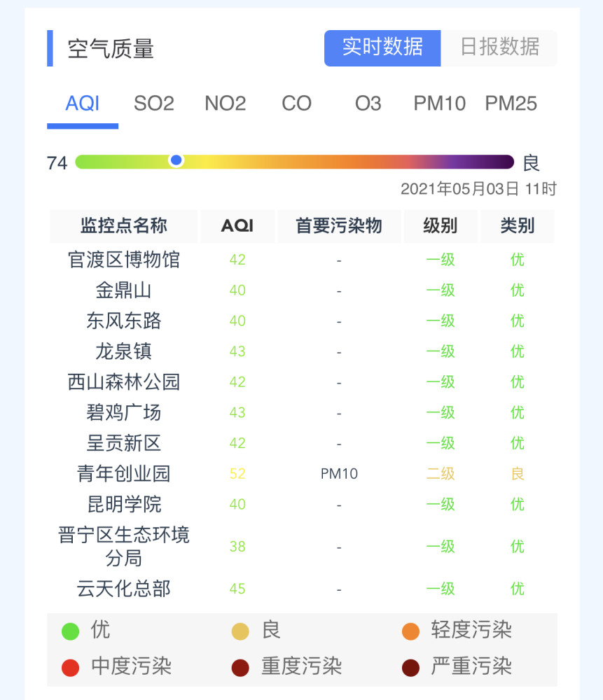Image resolution: width=603 pixels, height=700 pixels.
Task: Click the orange 轻度污染 legend dot
Action: pos(410,631)
